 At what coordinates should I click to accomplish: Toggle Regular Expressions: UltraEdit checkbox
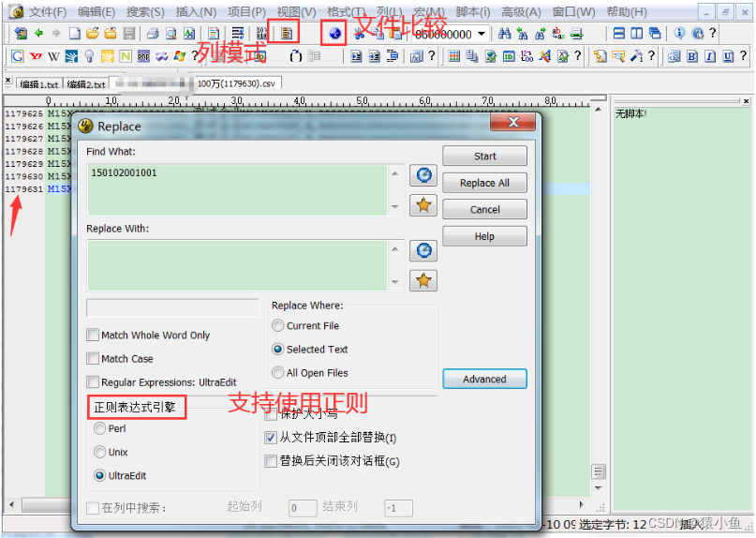pos(93,382)
